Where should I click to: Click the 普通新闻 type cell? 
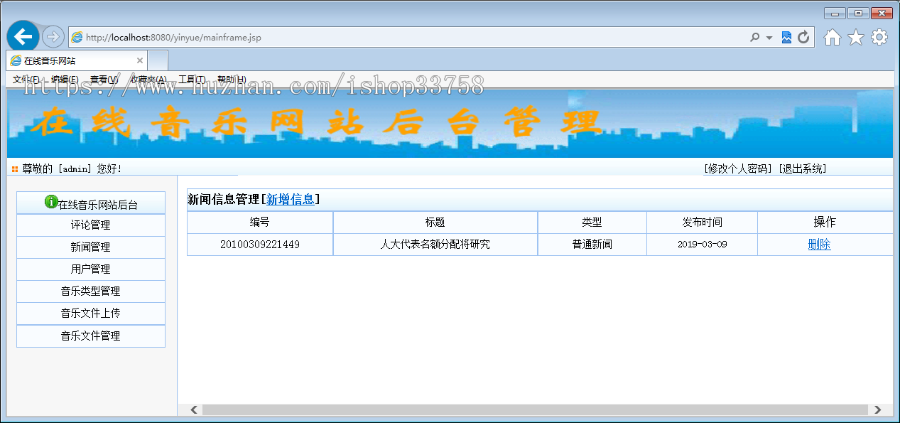pyautogui.click(x=592, y=245)
